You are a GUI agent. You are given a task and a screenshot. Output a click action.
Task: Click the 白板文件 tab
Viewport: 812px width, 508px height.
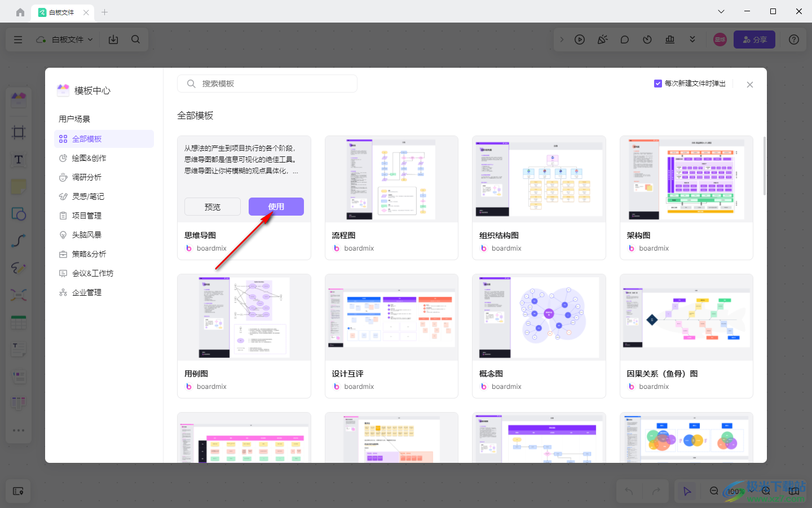point(61,12)
